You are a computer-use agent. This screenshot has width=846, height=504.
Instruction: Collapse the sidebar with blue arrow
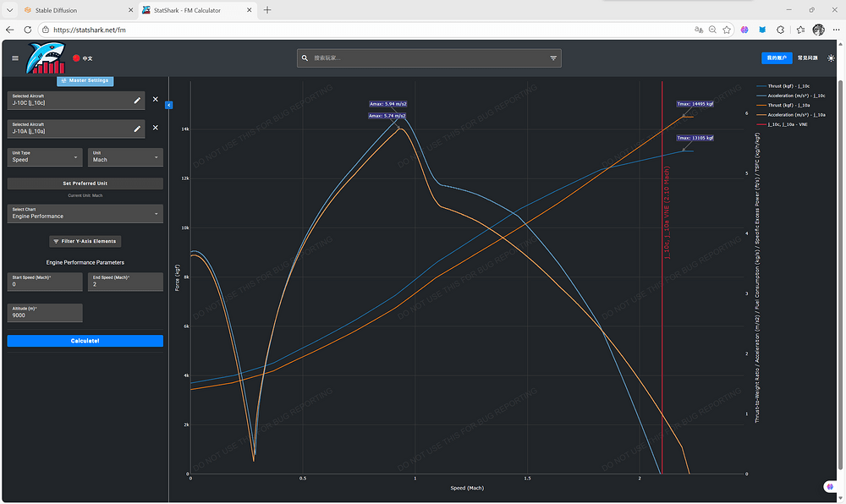169,105
